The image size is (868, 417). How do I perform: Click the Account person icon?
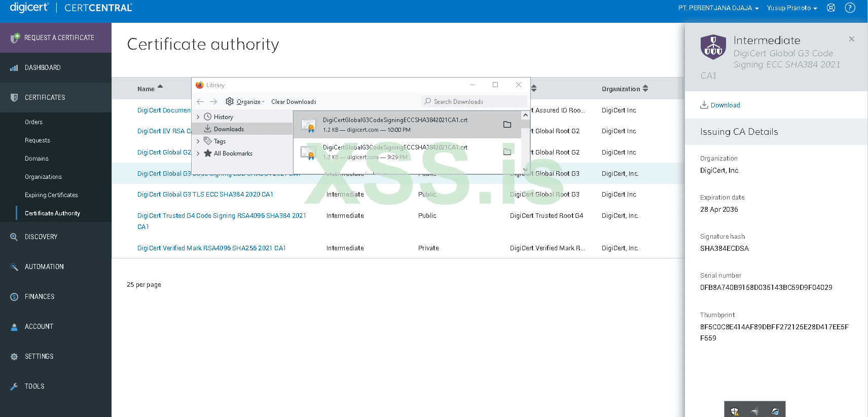coord(14,327)
